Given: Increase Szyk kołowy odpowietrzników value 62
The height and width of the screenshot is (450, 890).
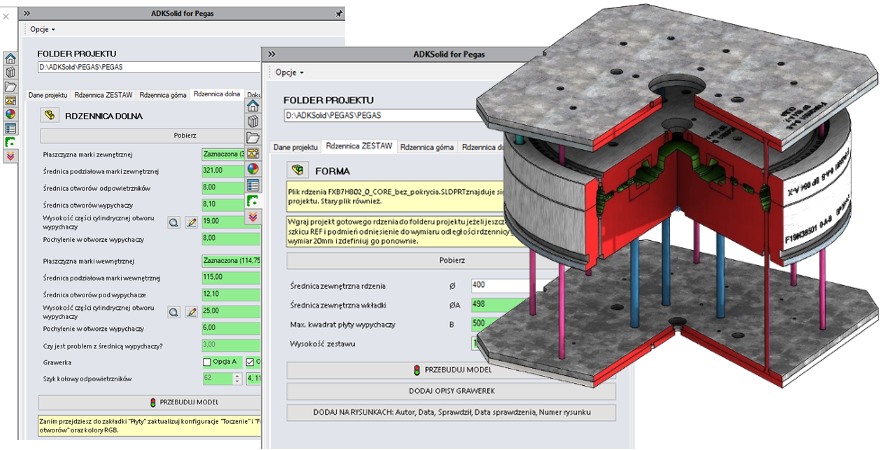Looking at the screenshot, I should [237, 375].
